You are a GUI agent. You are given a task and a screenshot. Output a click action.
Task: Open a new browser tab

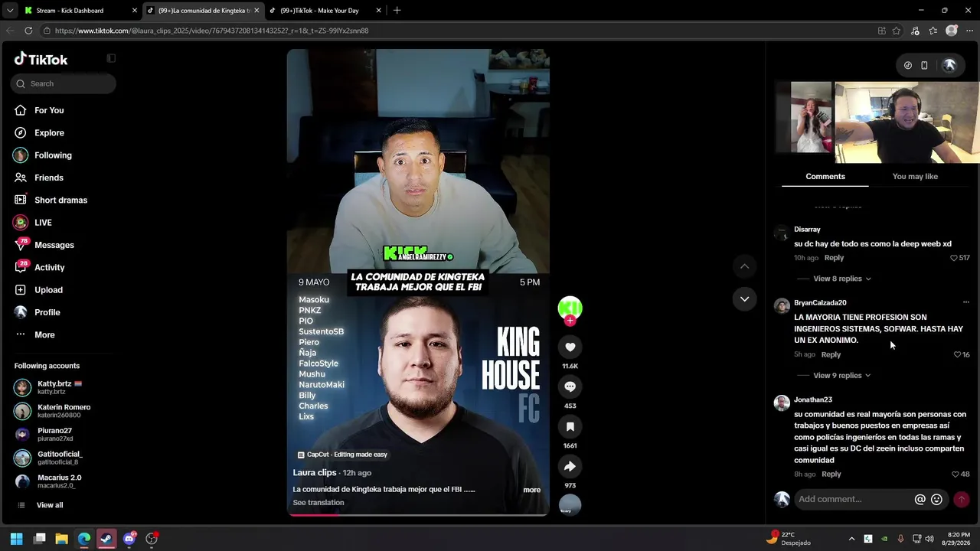pos(397,11)
